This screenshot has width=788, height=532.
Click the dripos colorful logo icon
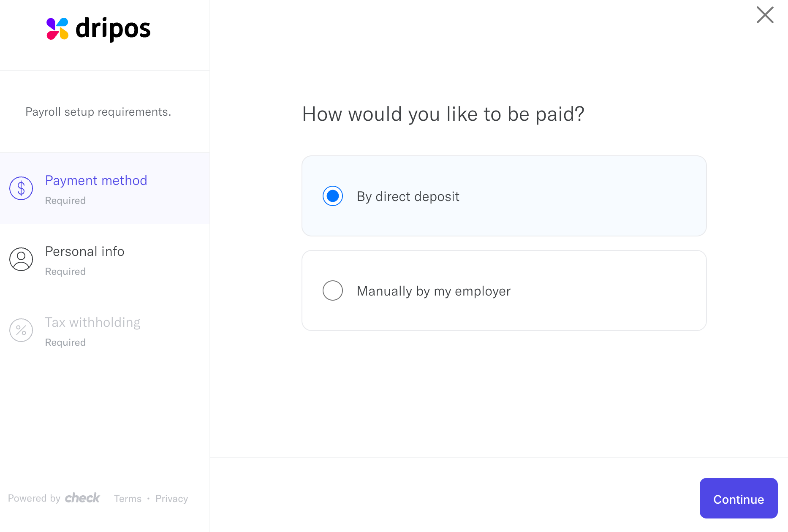tap(57, 29)
